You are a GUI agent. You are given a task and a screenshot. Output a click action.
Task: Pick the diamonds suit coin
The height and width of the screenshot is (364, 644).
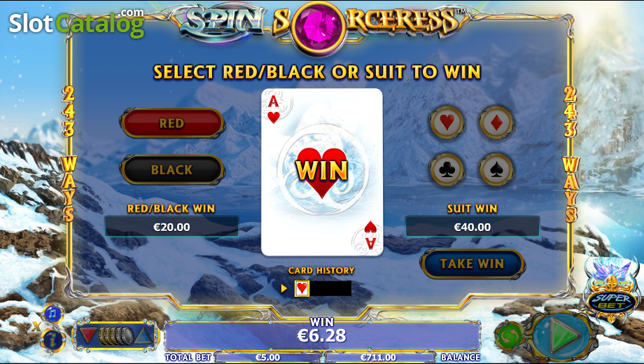496,122
